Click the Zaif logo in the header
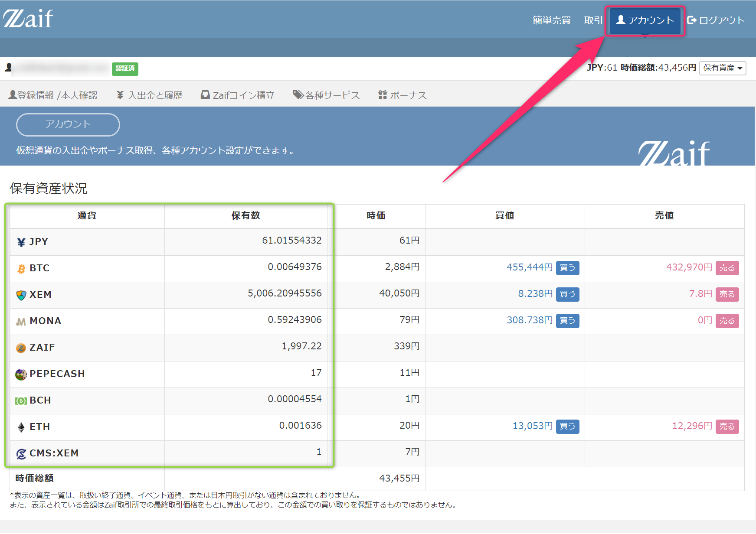The height and width of the screenshot is (534, 756). [28, 19]
